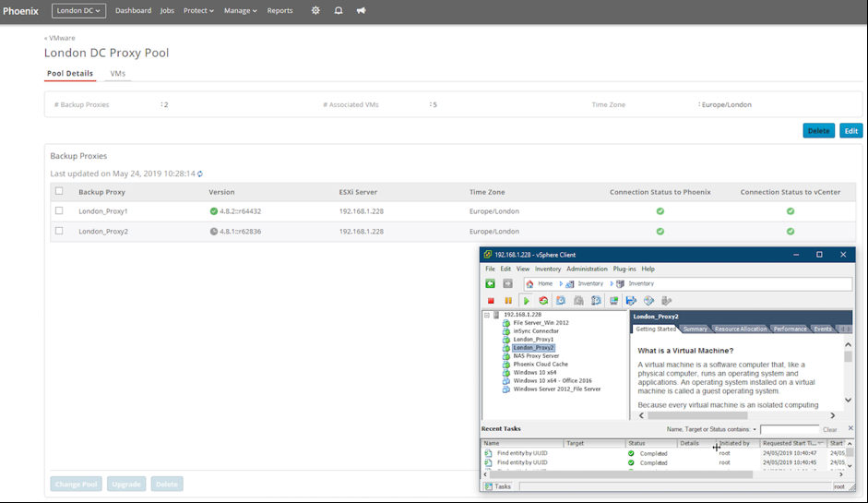Image resolution: width=868 pixels, height=503 pixels.
Task: Click the Reset VM icon in vSphere toolbar
Action: [543, 301]
